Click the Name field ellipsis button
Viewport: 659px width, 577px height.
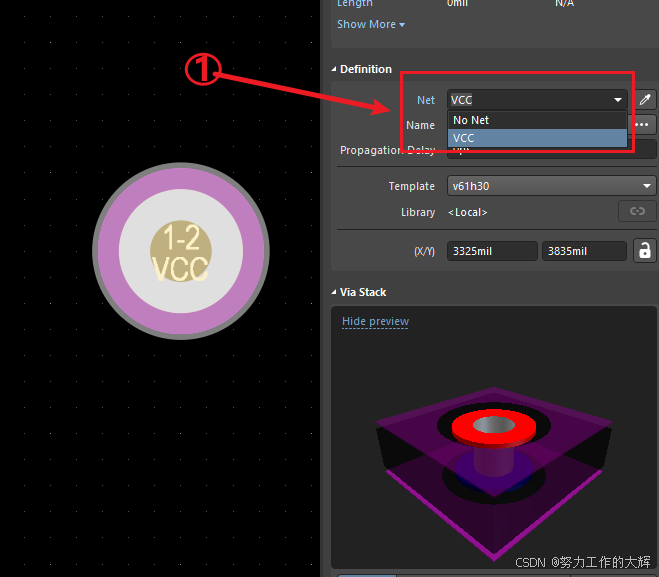click(642, 125)
